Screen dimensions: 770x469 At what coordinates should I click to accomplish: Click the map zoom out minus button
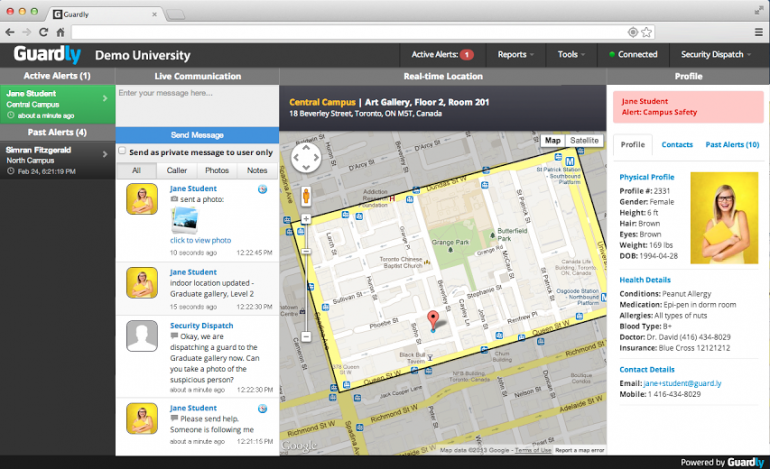click(x=306, y=337)
